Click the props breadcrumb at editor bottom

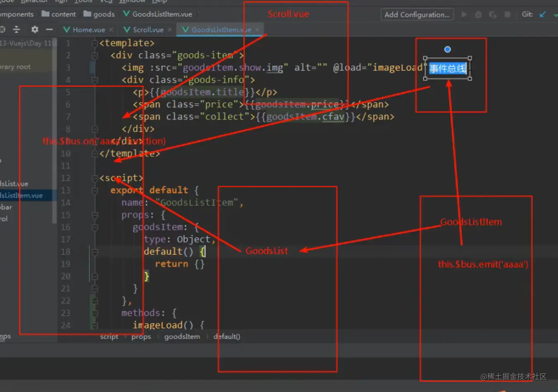pyautogui.click(x=141, y=337)
